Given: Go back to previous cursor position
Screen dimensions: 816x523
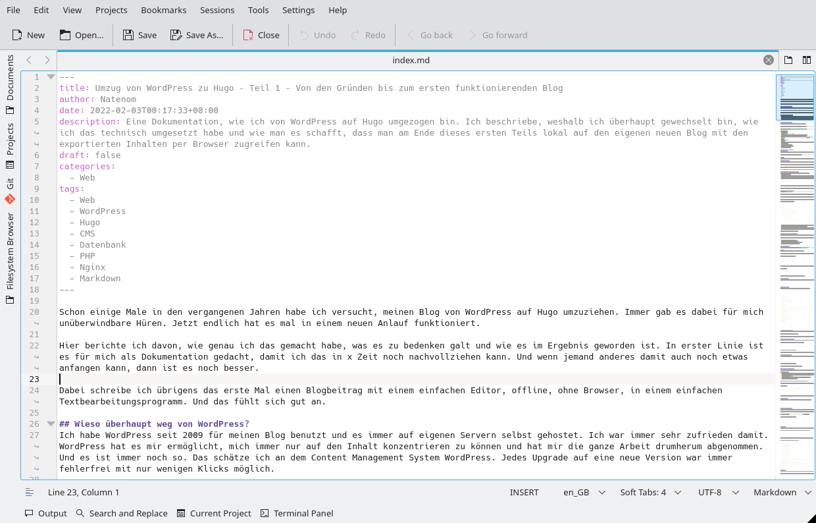Looking at the screenshot, I should pos(429,35).
